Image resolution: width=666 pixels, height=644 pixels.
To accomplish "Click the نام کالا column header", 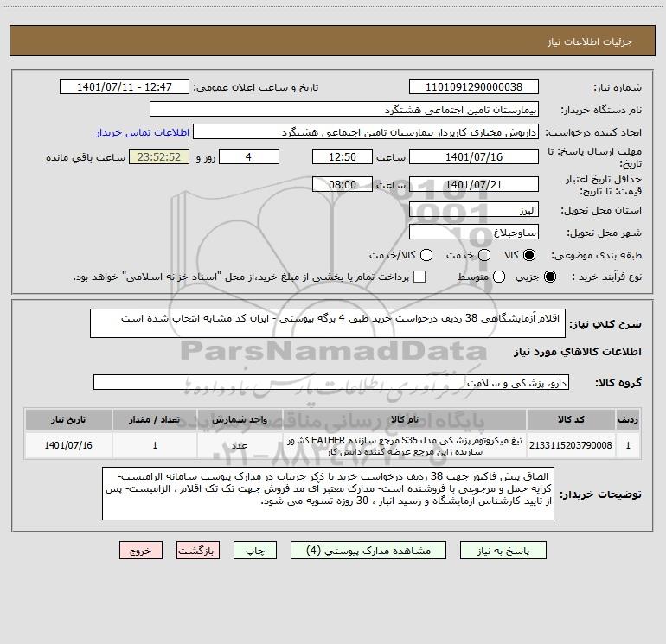I will click(405, 419).
